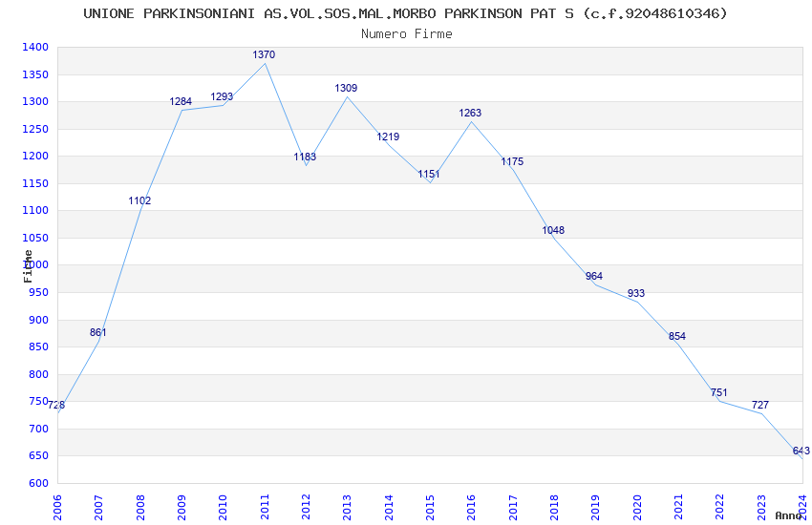Click the 1250 y-axis tick label
812x525 pixels.
[x=35, y=129]
